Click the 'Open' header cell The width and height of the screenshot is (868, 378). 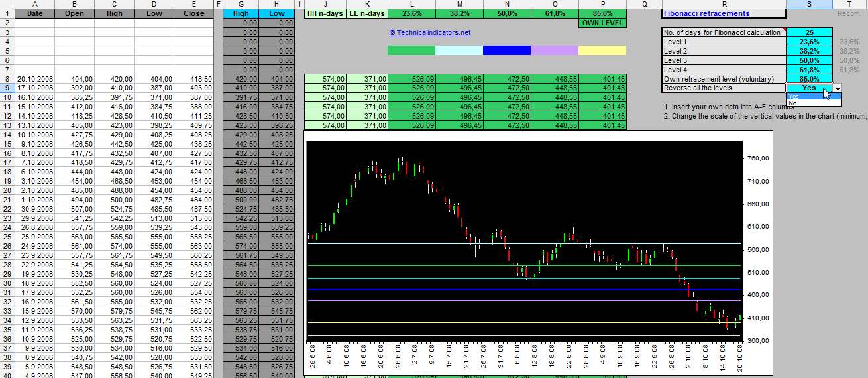click(75, 13)
